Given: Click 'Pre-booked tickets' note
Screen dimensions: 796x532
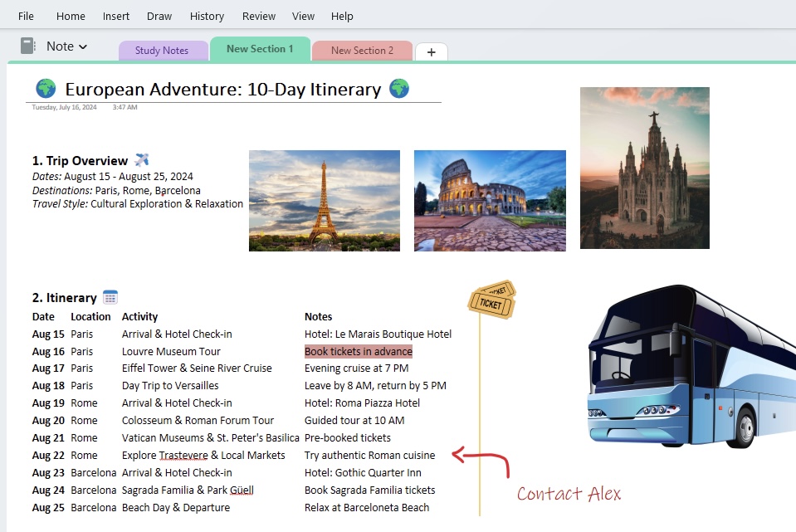Looking at the screenshot, I should (348, 437).
